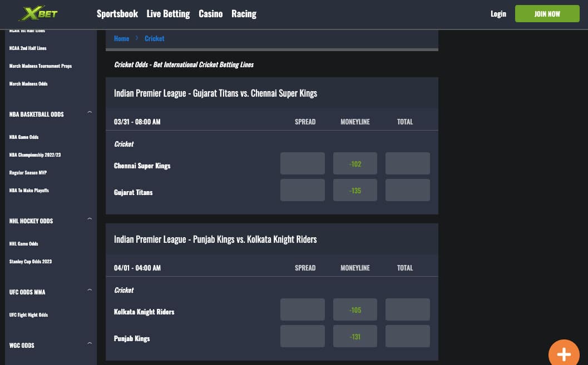The image size is (588, 365).
Task: Click Gujarat Titans vs. Chennai Super Kings heading
Action: [215, 93]
